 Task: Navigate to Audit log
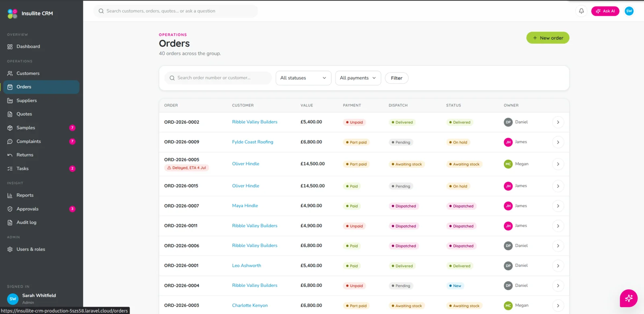(x=41, y=223)
